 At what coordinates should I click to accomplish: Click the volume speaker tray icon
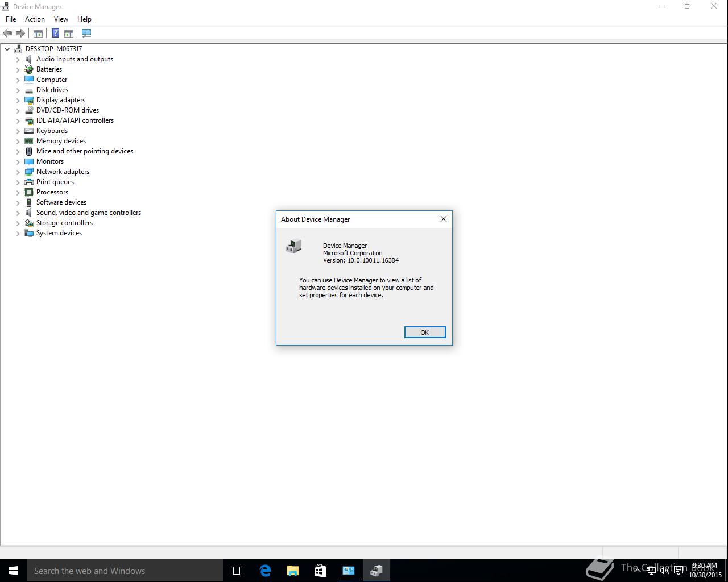point(664,571)
